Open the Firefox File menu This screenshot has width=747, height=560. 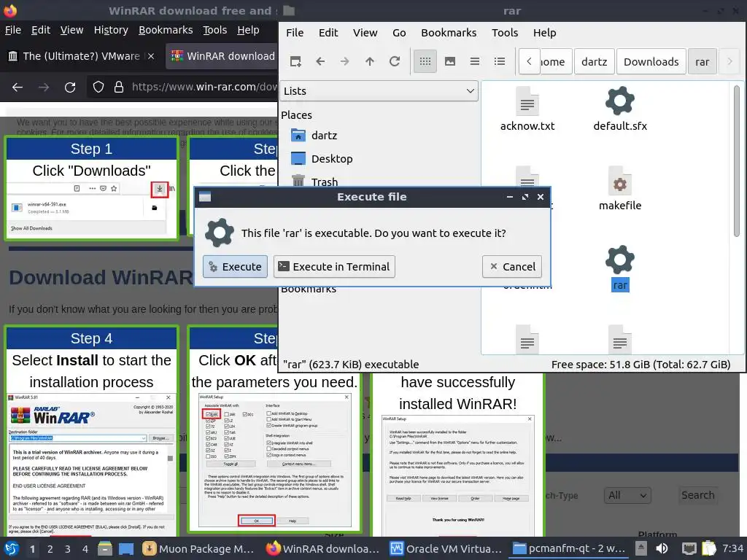pos(13,30)
